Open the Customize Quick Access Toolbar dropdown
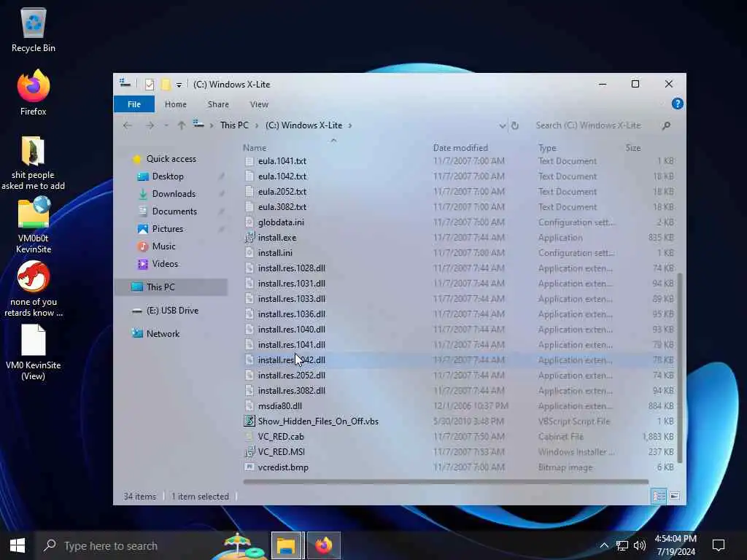The width and height of the screenshot is (747, 560). [x=179, y=85]
